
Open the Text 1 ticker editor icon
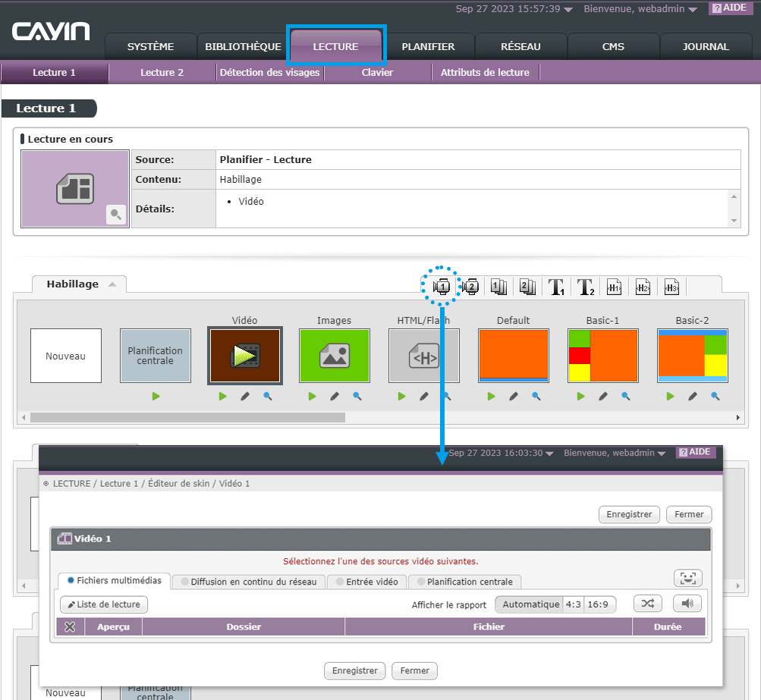tap(556, 287)
